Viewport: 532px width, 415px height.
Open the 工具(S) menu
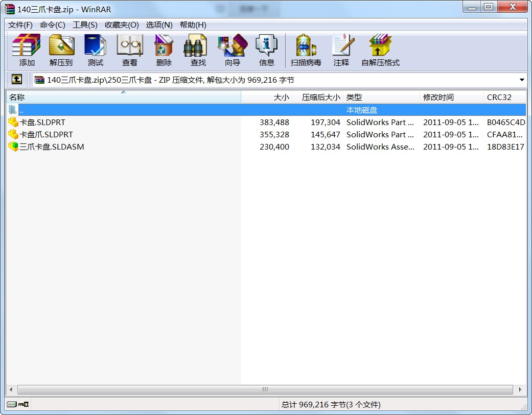(85, 25)
